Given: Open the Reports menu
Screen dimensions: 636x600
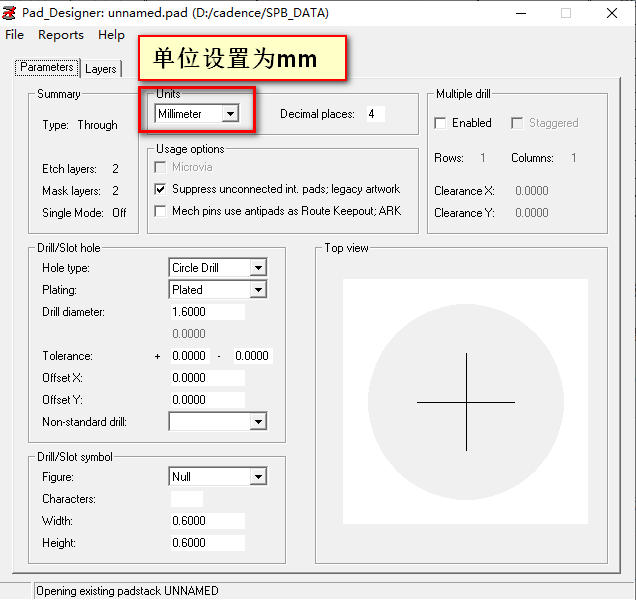Looking at the screenshot, I should point(61,35).
